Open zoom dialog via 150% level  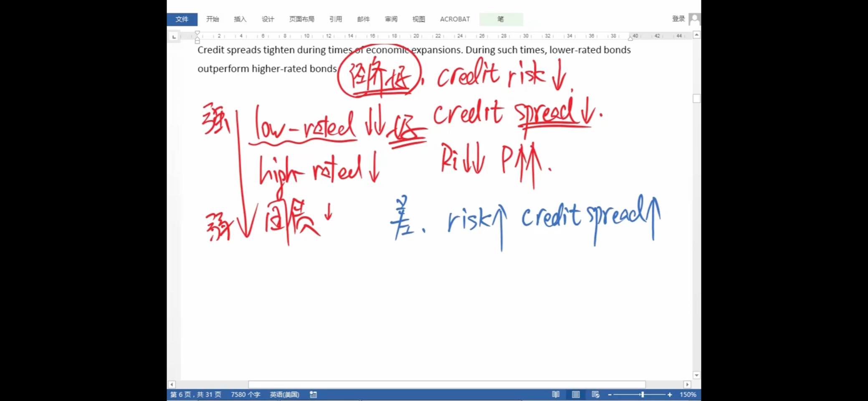click(x=688, y=395)
